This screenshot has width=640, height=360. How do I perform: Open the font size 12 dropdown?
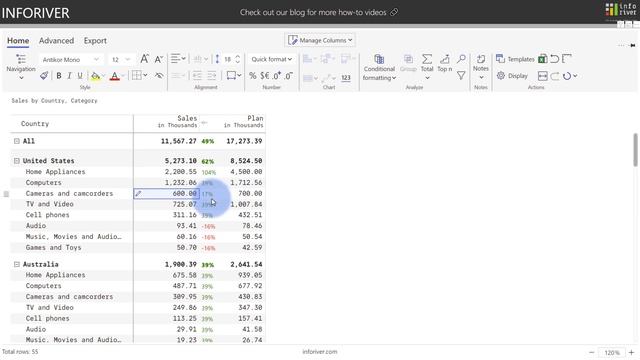coord(120,60)
